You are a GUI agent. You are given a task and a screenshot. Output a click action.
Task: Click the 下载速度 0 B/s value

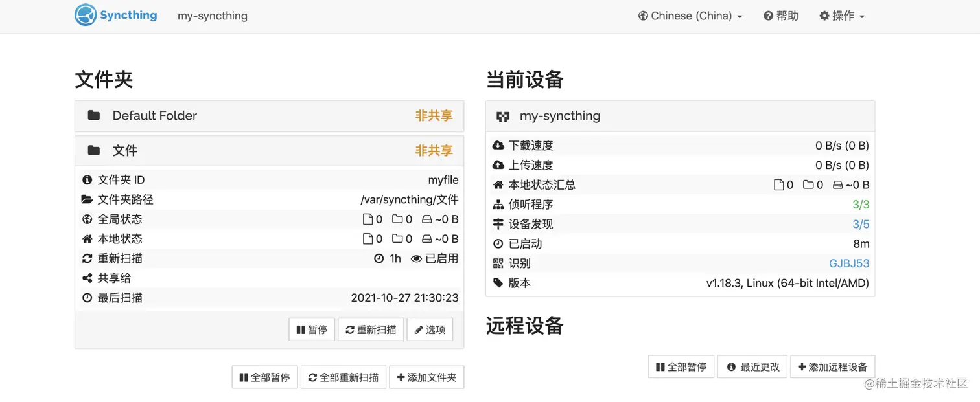click(x=843, y=146)
